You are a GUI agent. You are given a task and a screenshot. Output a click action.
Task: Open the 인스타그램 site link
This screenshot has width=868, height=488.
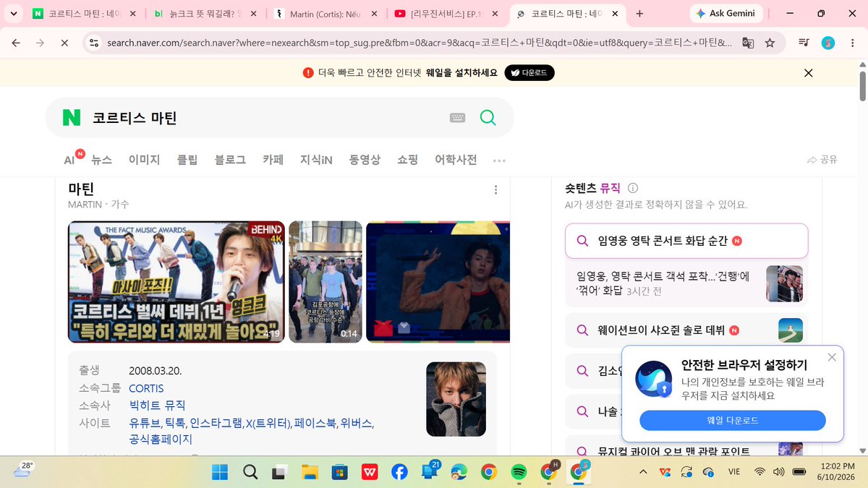click(x=216, y=423)
